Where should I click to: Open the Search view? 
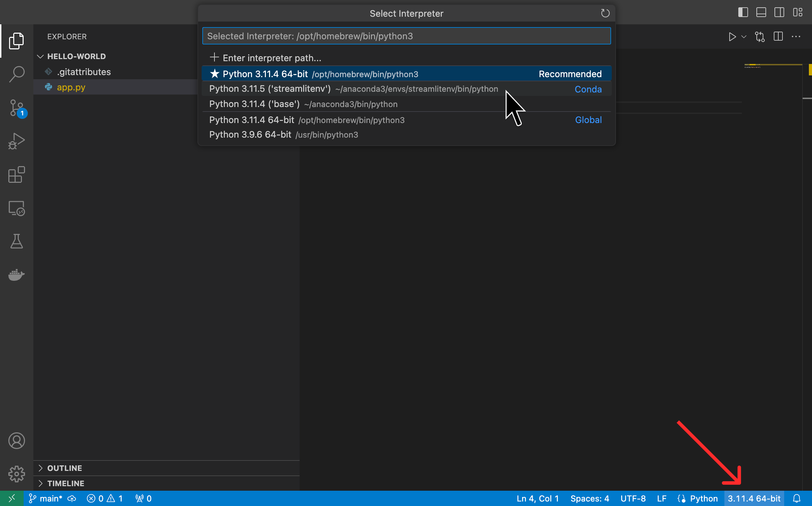(16, 74)
